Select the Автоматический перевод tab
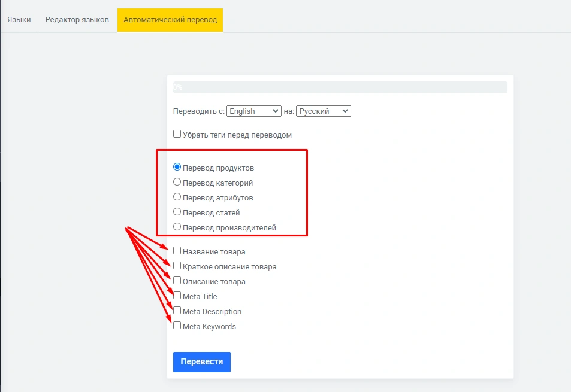Viewport: 571px width, 392px height. [170, 20]
